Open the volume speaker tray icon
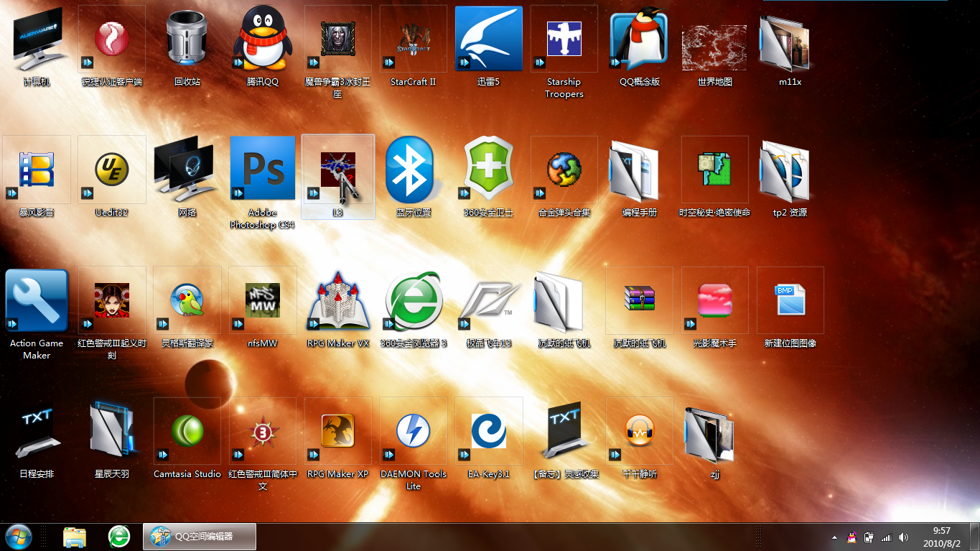The width and height of the screenshot is (980, 551). [x=903, y=537]
